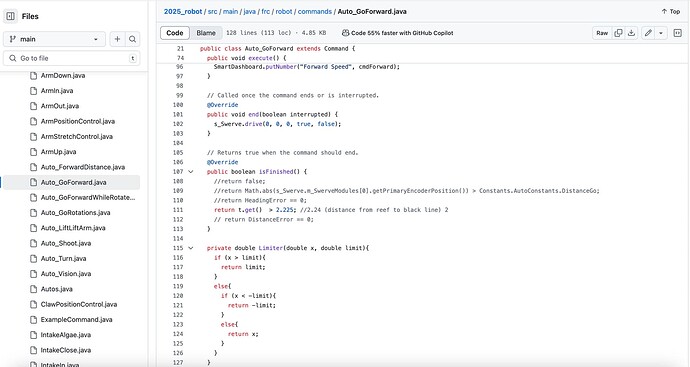Open Auto_Shoot.java file
690x367 pixels.
(x=66, y=243)
